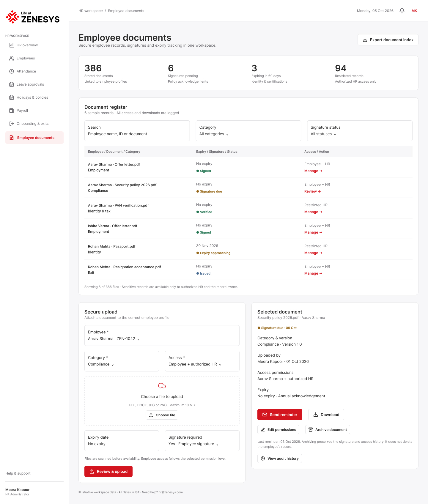Click the Employee documents file icon
This screenshot has width=428, height=504.
pos(12,138)
